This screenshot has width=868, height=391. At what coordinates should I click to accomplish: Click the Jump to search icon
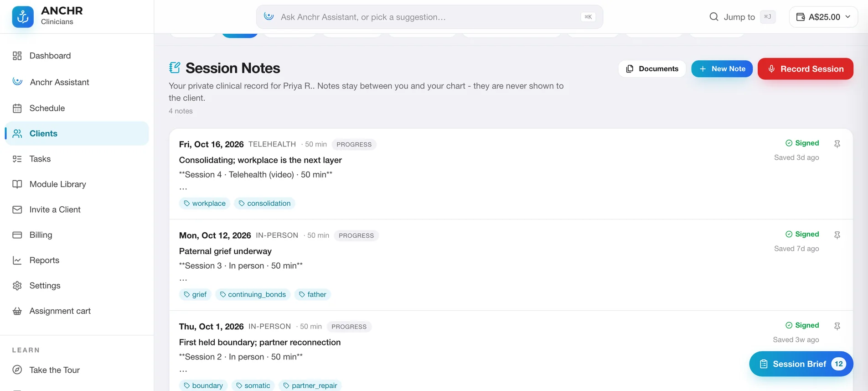tap(714, 17)
